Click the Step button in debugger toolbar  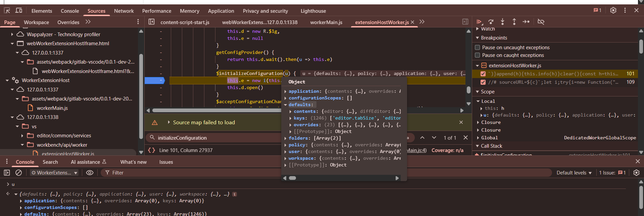coord(526,22)
